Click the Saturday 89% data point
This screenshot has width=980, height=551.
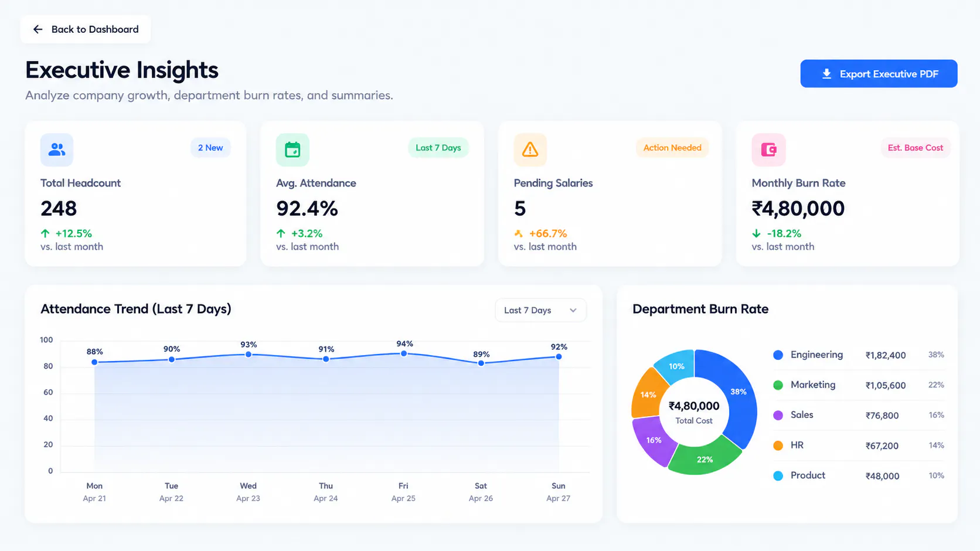481,363
